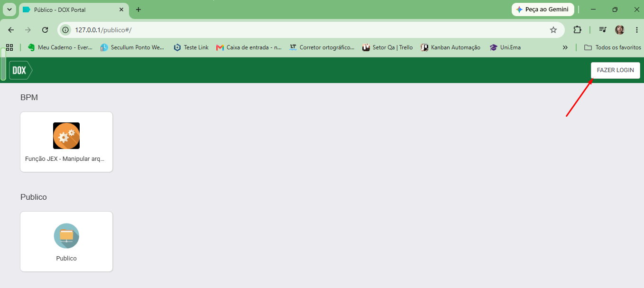Bookmark this page with the star icon
The image size is (644, 288).
(x=553, y=30)
